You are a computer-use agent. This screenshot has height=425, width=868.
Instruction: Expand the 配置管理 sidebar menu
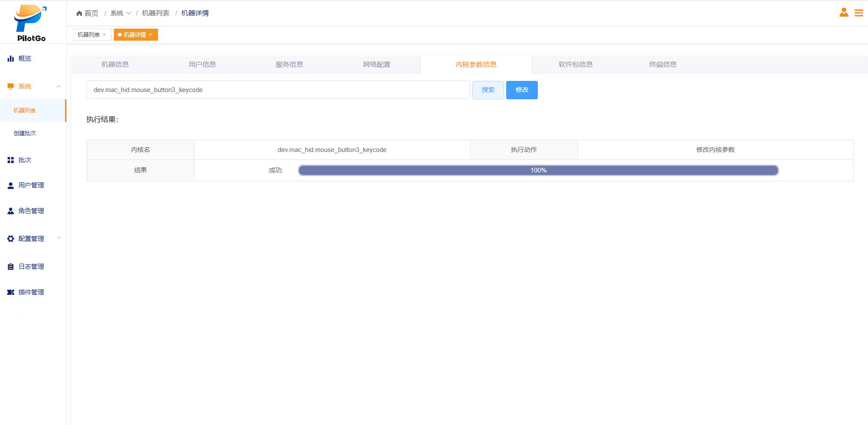pos(59,238)
